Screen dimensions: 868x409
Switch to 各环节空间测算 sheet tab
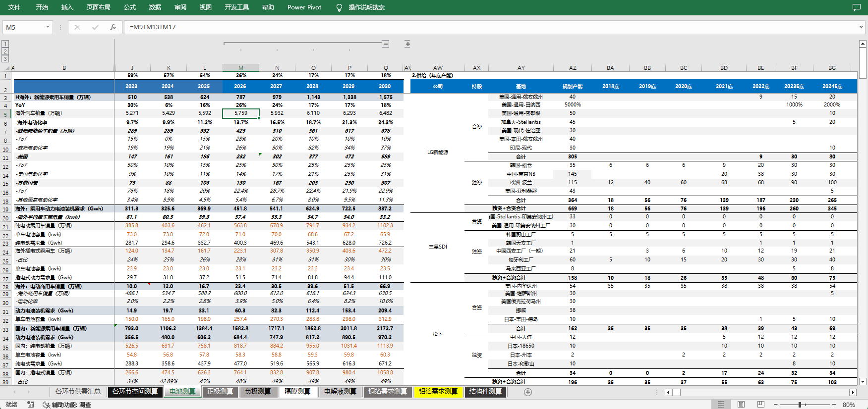135,392
